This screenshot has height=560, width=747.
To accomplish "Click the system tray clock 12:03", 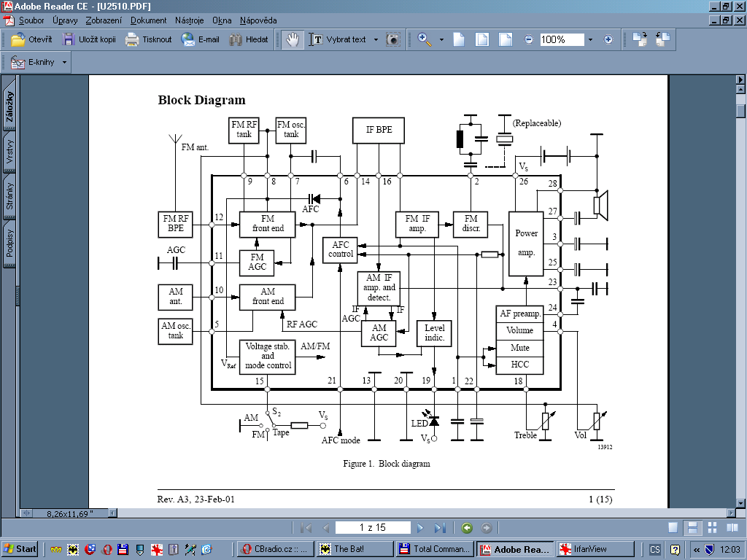I will point(729,550).
